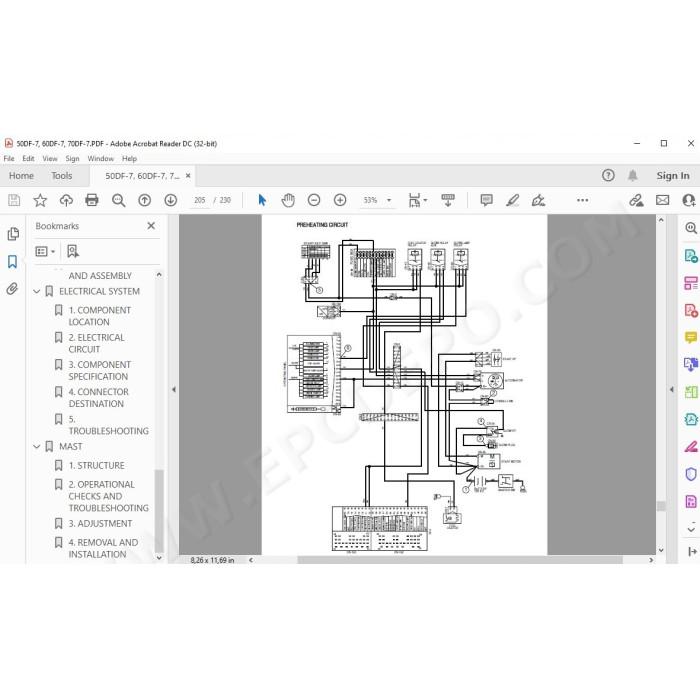Open the zoom level dropdown

coord(389,200)
